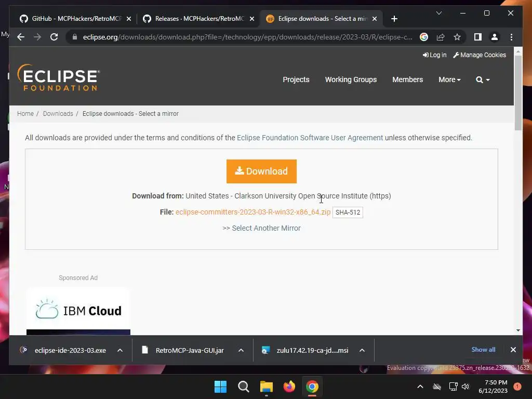532x399 pixels.
Task: Click the volume speaker tray icon
Action: [465, 387]
